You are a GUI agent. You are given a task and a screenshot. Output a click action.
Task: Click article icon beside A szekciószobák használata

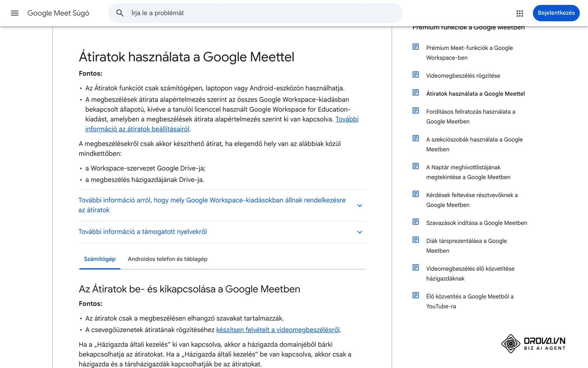pos(416,138)
